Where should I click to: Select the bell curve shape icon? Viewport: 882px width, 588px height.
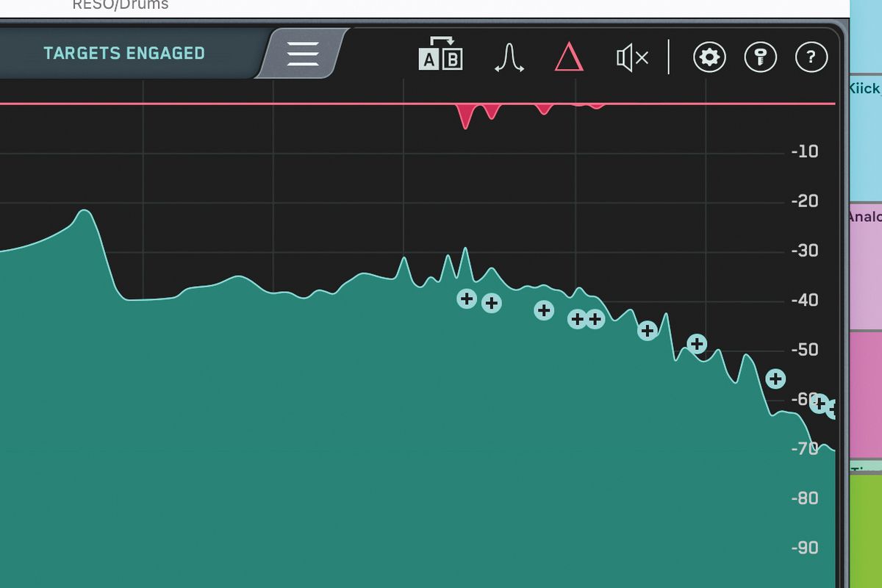[x=510, y=57]
